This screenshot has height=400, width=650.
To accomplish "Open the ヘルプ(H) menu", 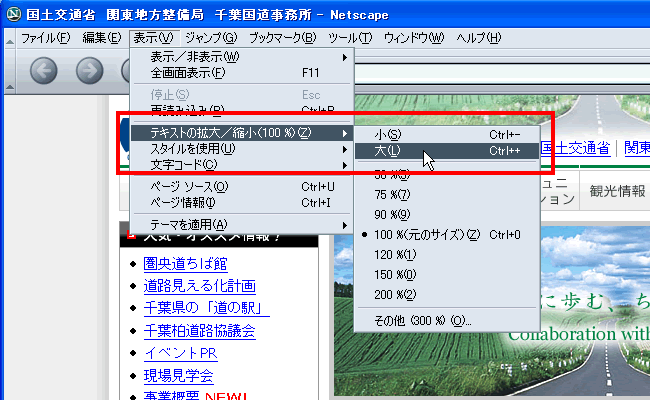I will click(x=479, y=38).
